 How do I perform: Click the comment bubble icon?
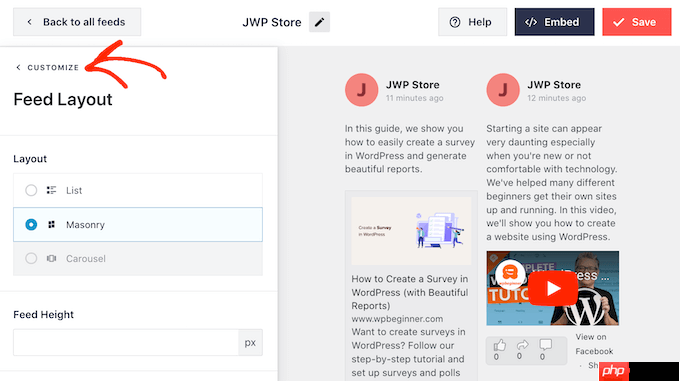(x=545, y=345)
